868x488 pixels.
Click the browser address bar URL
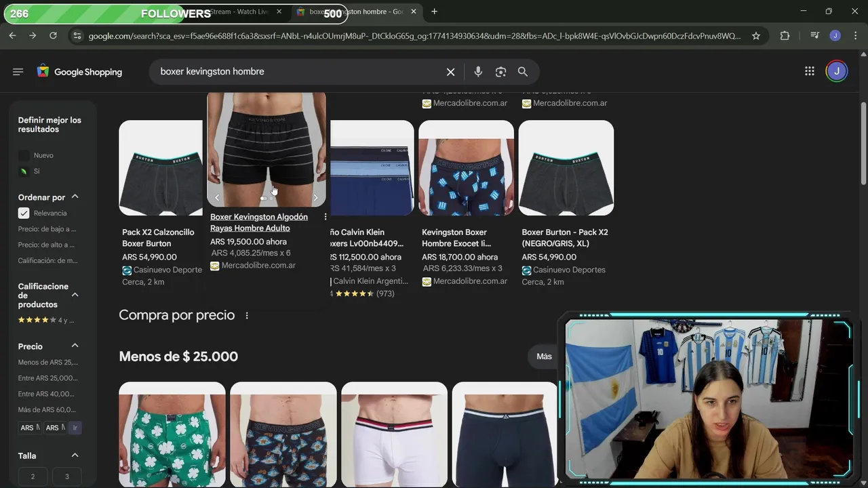click(414, 36)
